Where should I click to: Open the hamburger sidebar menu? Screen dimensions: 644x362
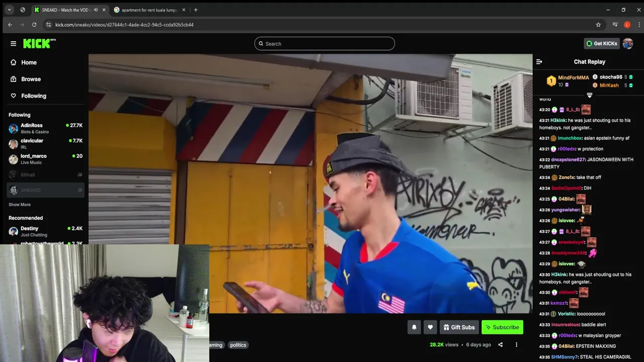coord(14,44)
